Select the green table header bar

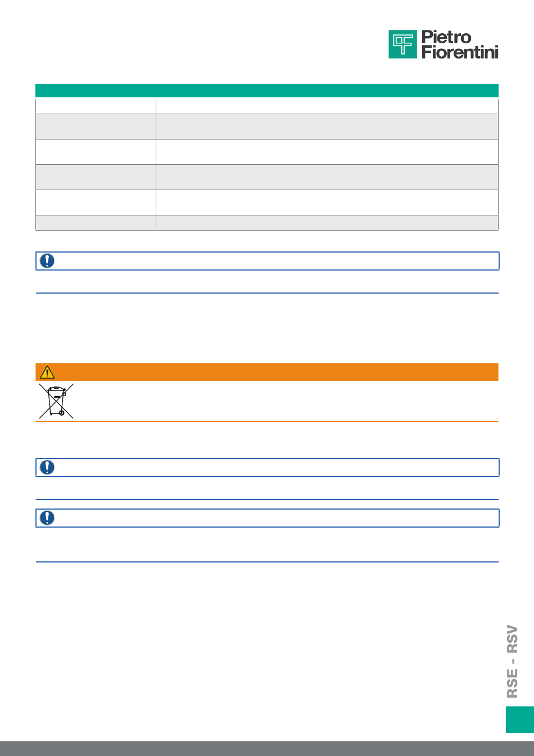coord(267,91)
